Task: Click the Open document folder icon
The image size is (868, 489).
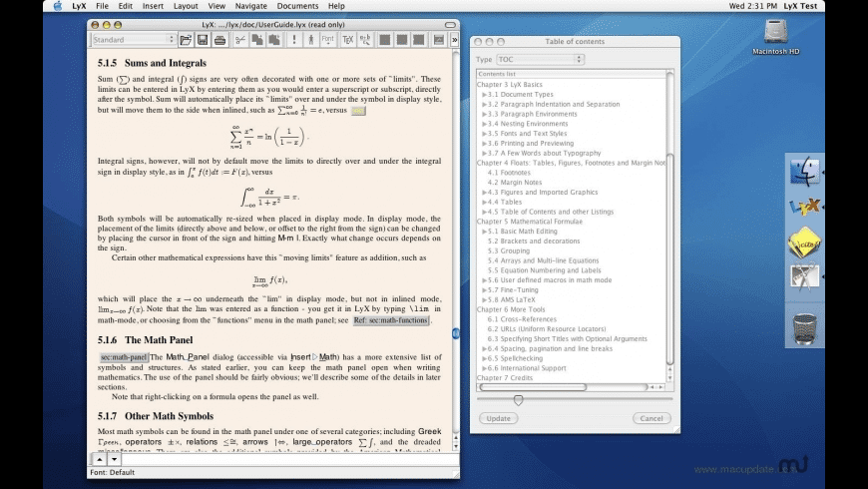Action: [x=186, y=40]
